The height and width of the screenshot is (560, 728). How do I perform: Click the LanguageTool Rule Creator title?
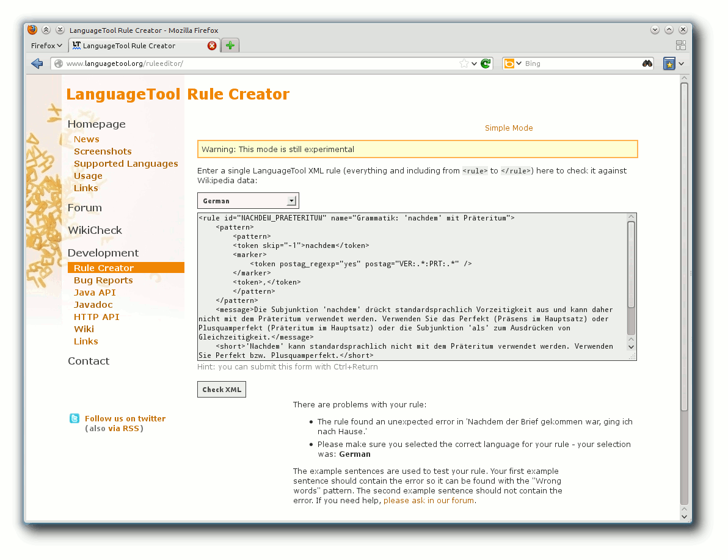(x=178, y=94)
